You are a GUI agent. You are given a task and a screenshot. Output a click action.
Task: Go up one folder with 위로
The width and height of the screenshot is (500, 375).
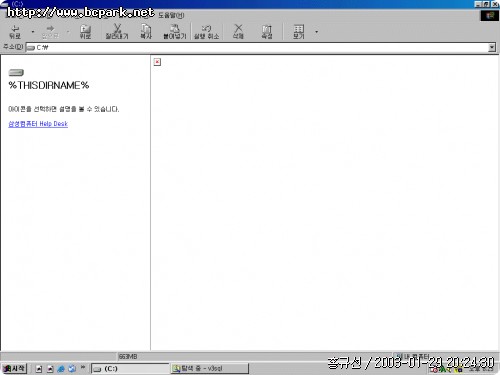click(x=85, y=32)
